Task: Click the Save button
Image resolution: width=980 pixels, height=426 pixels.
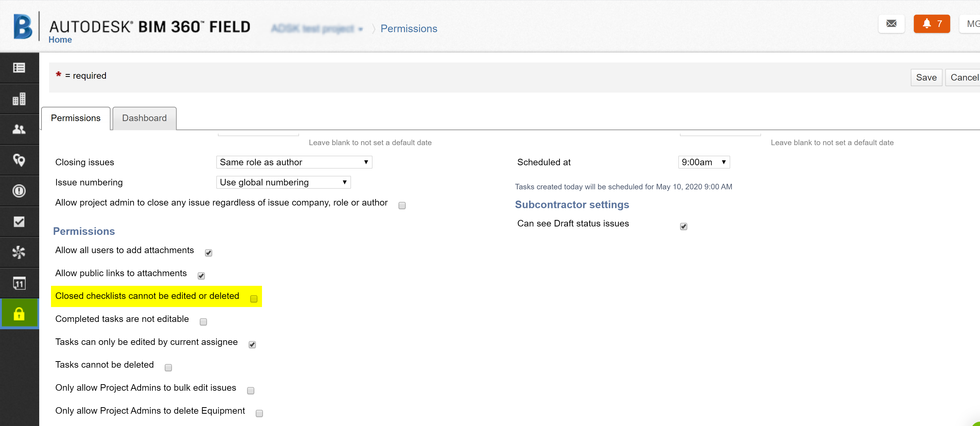Action: [x=926, y=77]
